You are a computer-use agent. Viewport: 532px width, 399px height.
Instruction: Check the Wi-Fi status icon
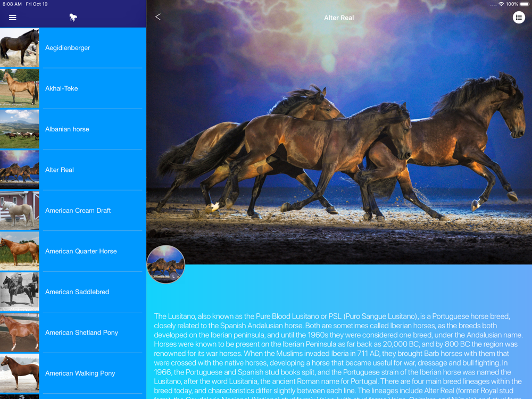tap(501, 4)
